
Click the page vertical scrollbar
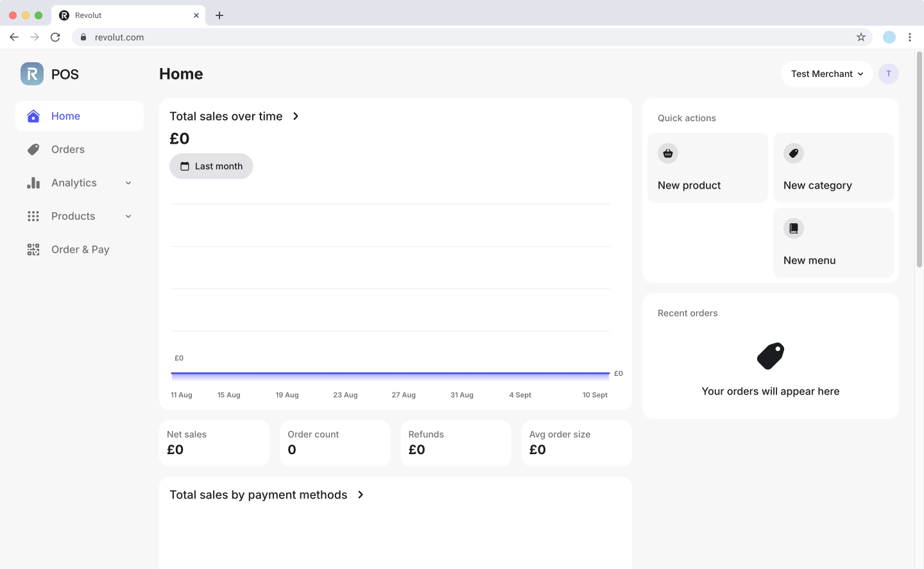(920, 160)
